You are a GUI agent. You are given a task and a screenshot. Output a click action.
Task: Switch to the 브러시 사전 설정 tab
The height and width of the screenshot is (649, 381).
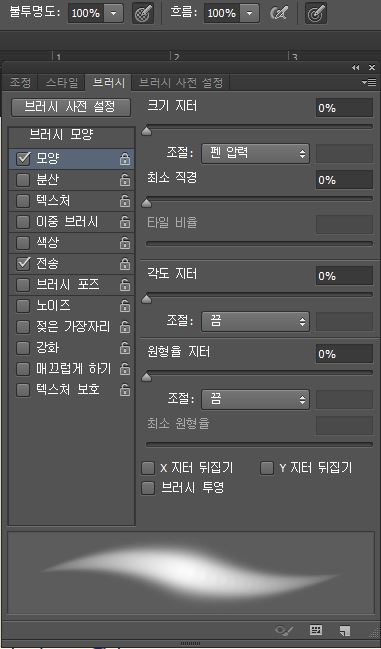181,82
